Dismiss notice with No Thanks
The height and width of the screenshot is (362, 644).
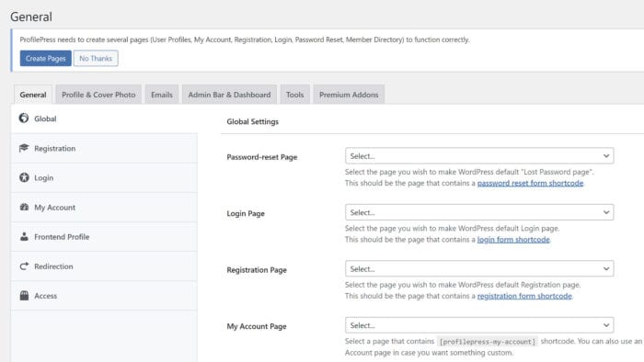pos(96,58)
